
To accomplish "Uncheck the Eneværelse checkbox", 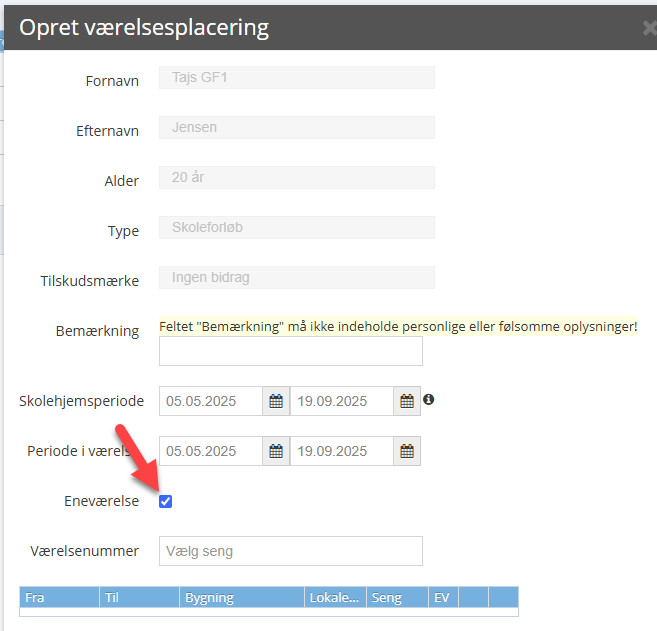I will [x=166, y=501].
